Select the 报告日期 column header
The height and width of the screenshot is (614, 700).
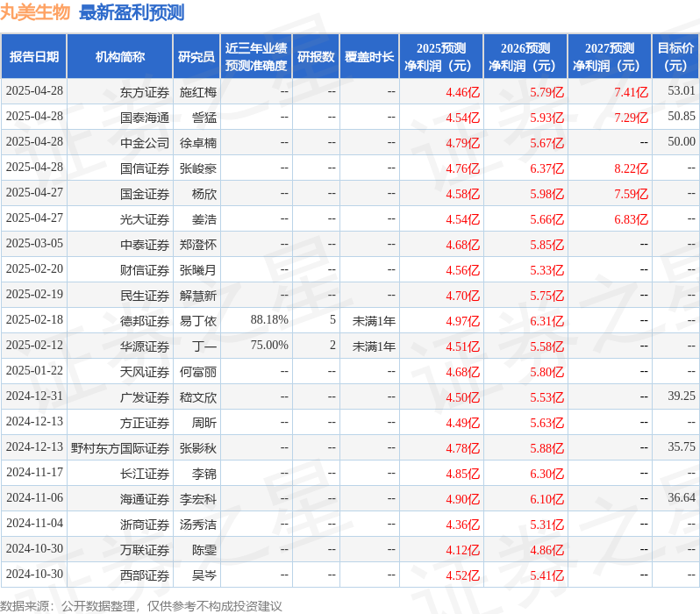34,57
